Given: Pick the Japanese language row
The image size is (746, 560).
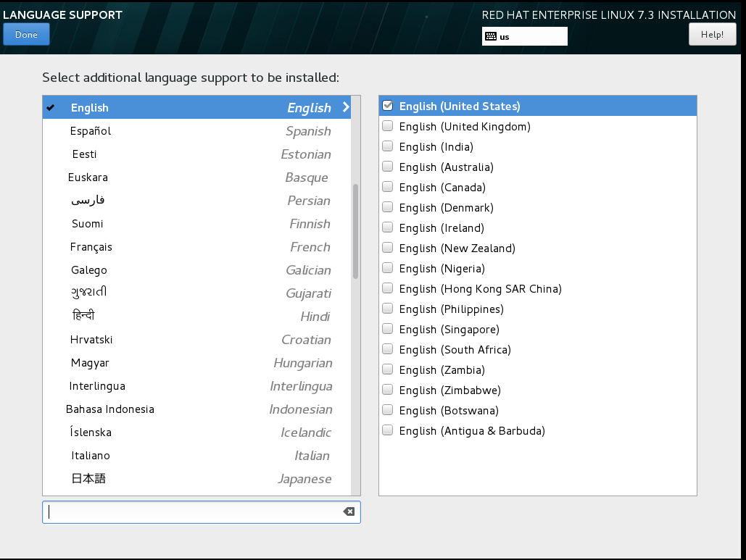Looking at the screenshot, I should pos(197,478).
